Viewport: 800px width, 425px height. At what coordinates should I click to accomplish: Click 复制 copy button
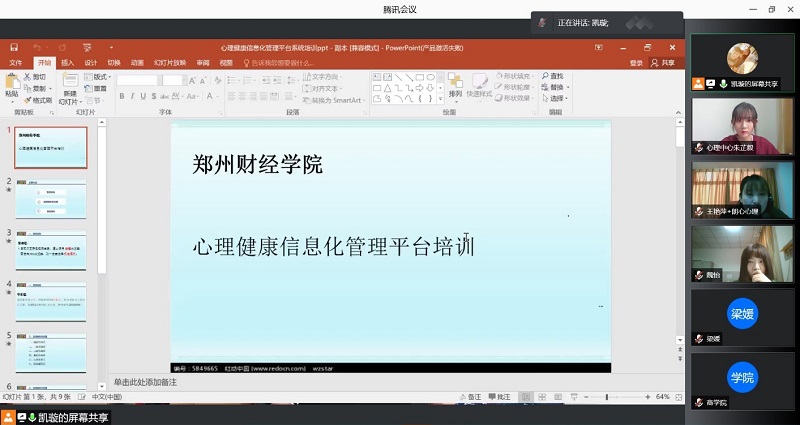[37, 88]
